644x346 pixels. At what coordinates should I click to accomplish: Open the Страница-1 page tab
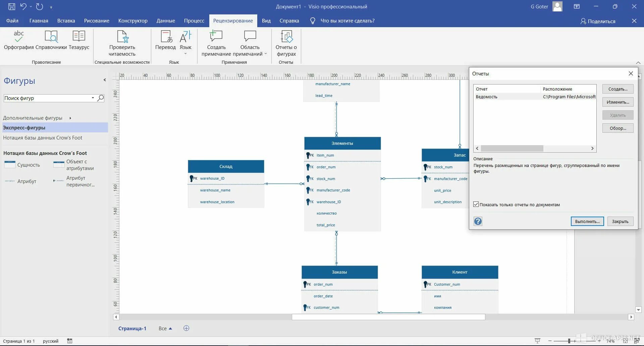pyautogui.click(x=132, y=329)
